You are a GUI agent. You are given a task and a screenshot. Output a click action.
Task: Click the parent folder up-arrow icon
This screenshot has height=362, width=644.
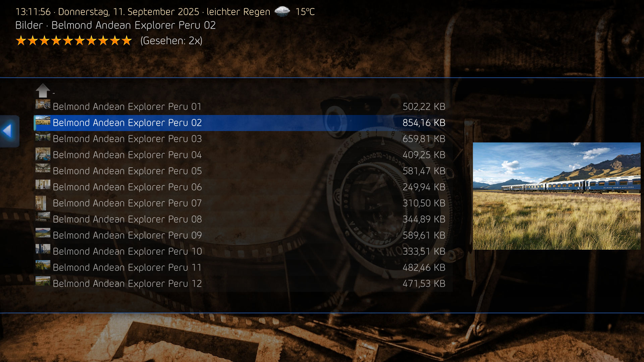point(43,90)
